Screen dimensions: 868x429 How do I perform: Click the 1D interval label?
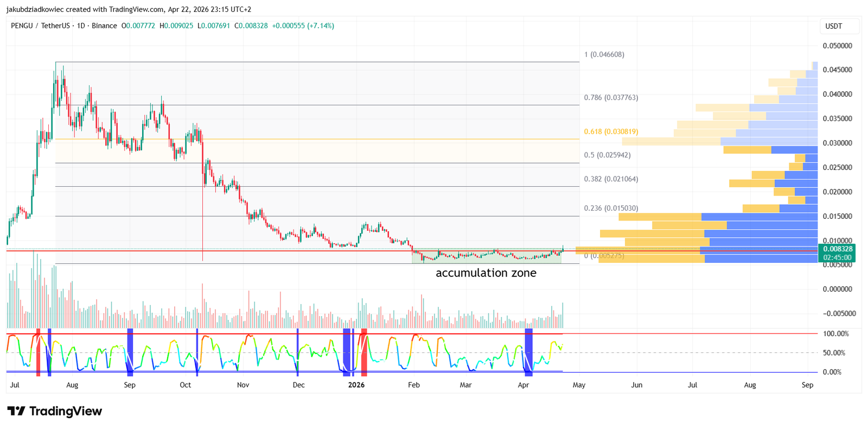pyautogui.click(x=81, y=26)
